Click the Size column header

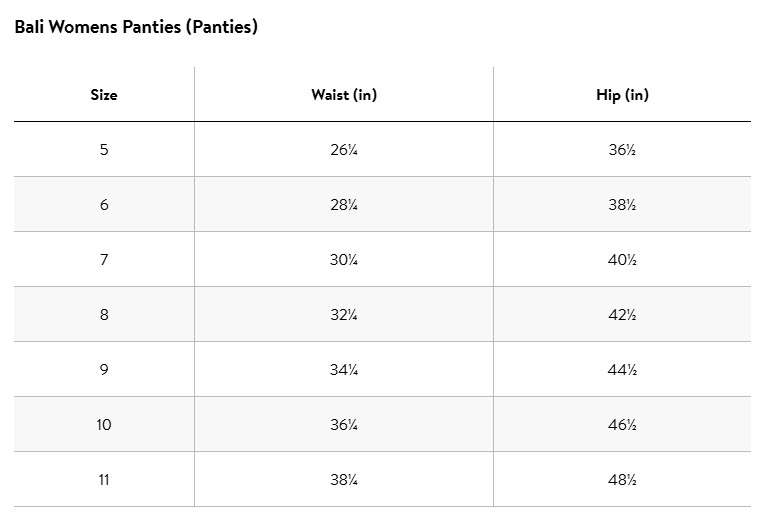coord(104,95)
